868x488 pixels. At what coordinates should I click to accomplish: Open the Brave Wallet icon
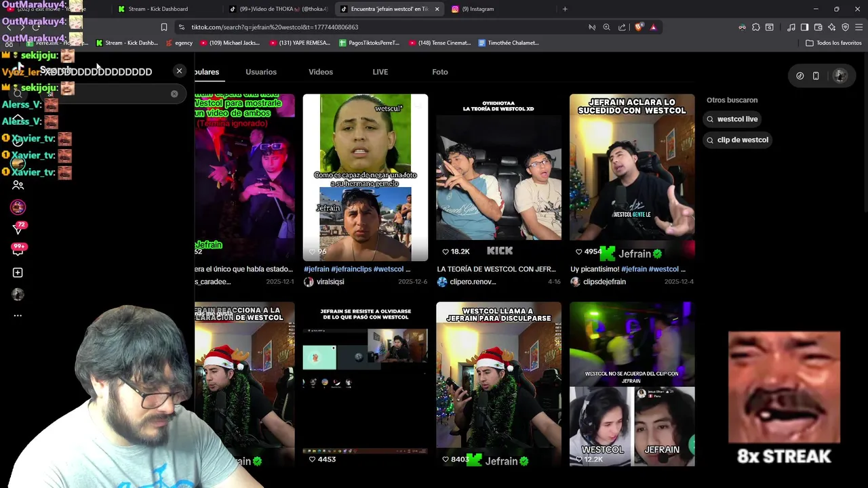click(x=818, y=27)
